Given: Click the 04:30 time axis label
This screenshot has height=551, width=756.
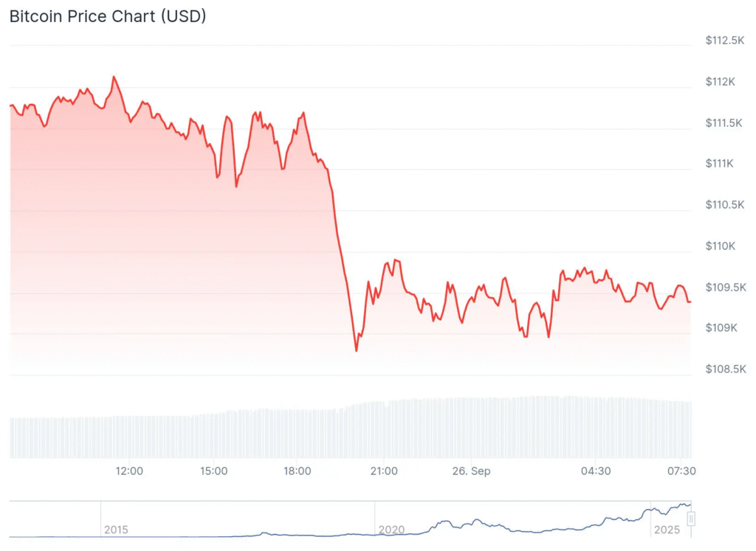Looking at the screenshot, I should pyautogui.click(x=595, y=471).
